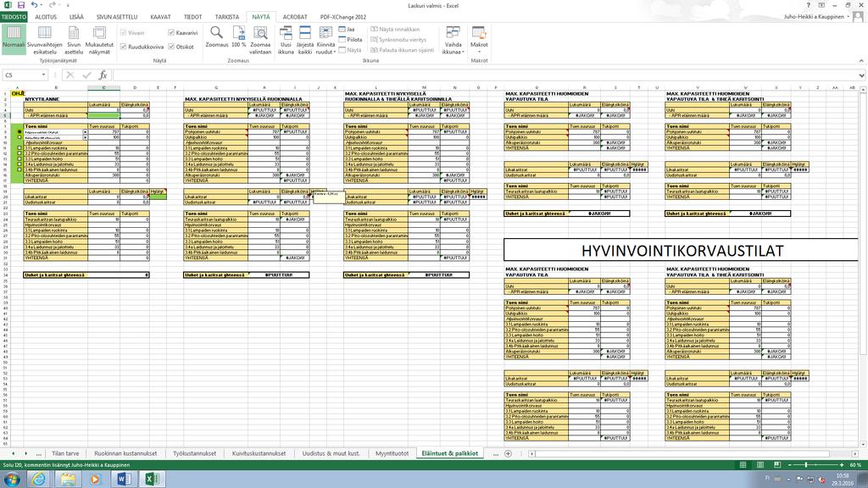868x488 pixels.
Task: Toggle the Kaavarivi checkbox
Action: [171, 33]
